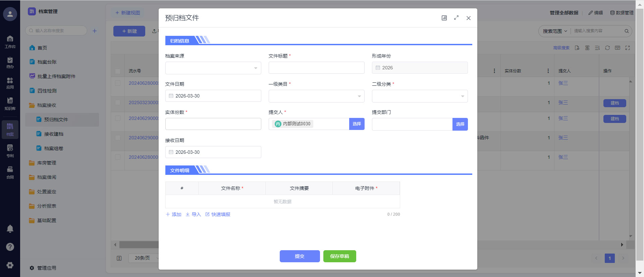This screenshot has width=644, height=277.
Task: Check the second table row checkbox
Action: tap(118, 102)
